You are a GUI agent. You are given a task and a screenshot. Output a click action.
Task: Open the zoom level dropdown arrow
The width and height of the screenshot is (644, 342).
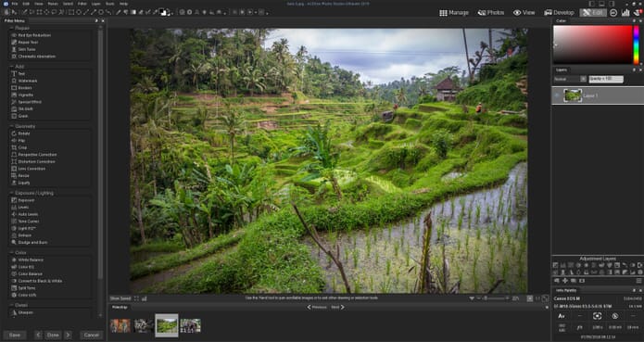tap(472, 298)
